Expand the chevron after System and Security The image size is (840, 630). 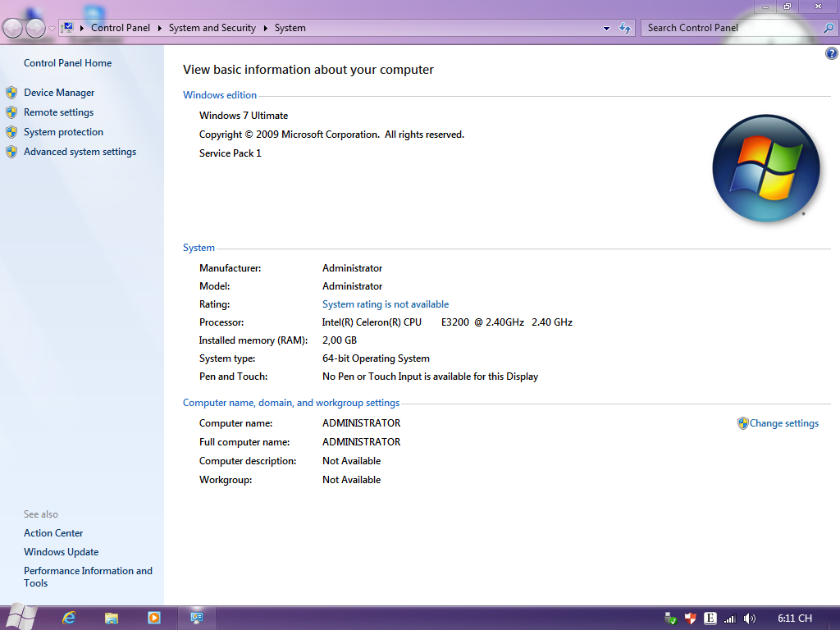pos(265,28)
